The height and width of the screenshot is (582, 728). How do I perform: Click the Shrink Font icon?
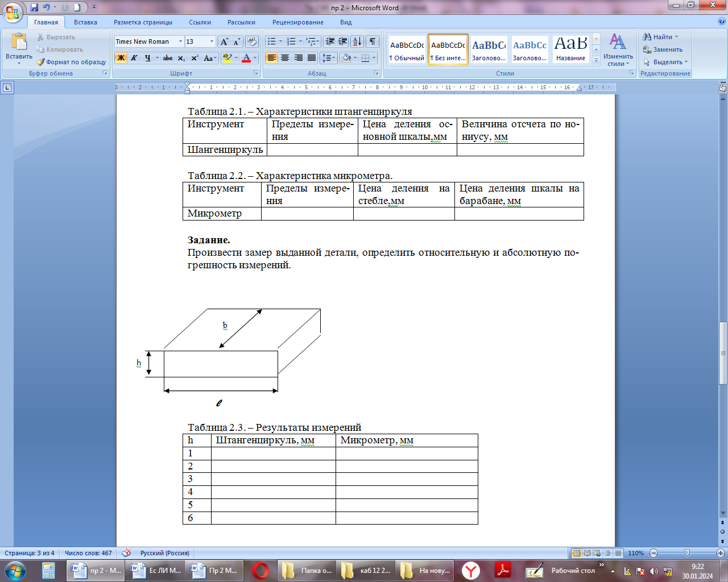[237, 41]
